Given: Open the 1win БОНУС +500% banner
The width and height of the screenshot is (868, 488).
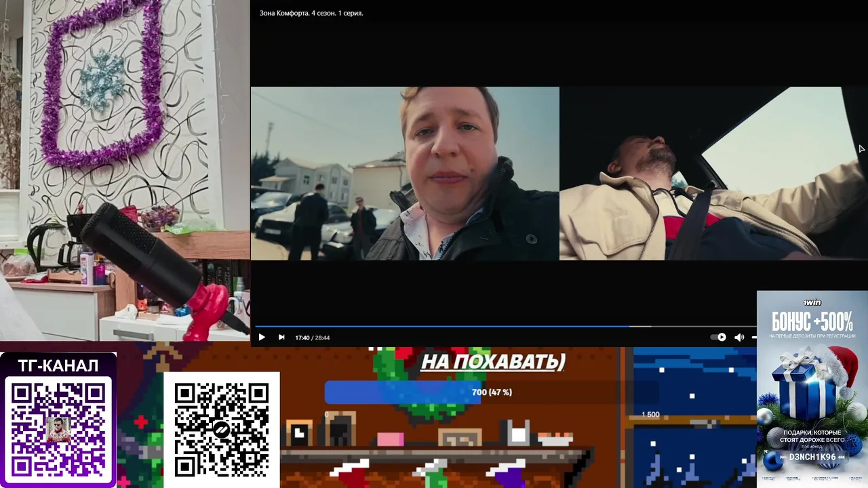Looking at the screenshot, I should pos(812,388).
